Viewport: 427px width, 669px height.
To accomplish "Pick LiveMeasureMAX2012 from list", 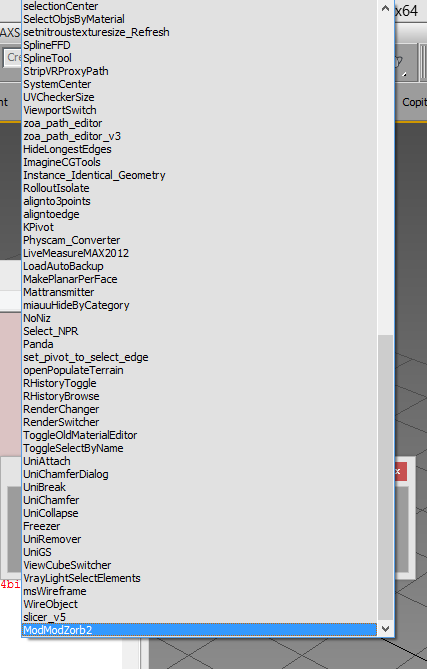I will (199, 253).
